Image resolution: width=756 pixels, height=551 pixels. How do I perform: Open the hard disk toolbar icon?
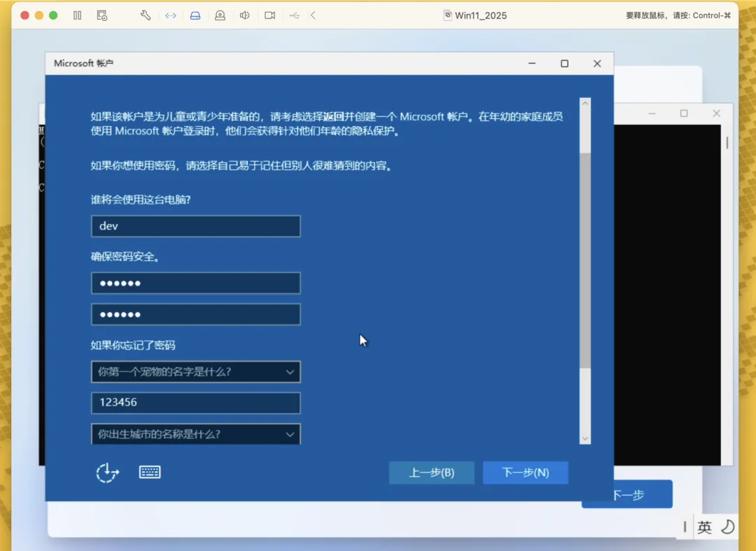195,15
